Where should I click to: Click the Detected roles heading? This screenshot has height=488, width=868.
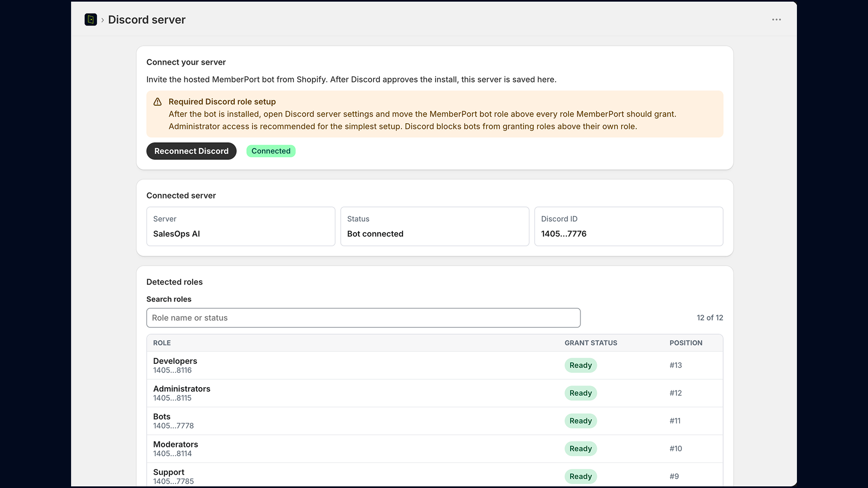click(175, 282)
